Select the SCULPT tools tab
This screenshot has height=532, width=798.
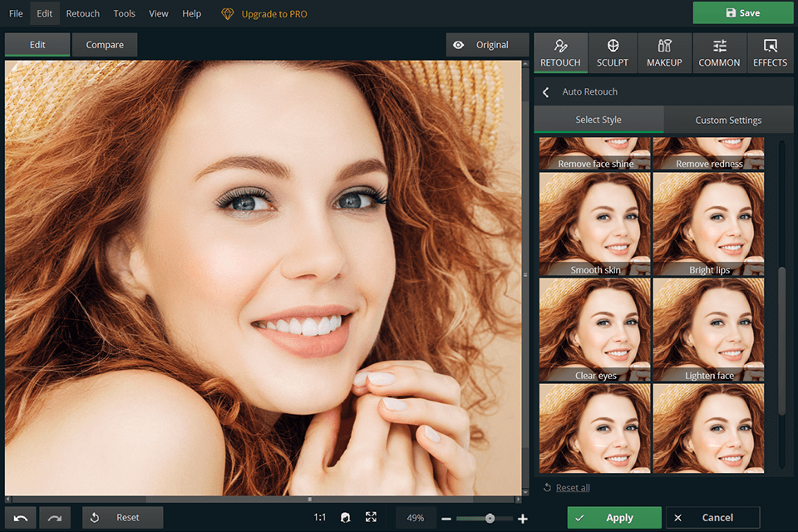tap(613, 53)
